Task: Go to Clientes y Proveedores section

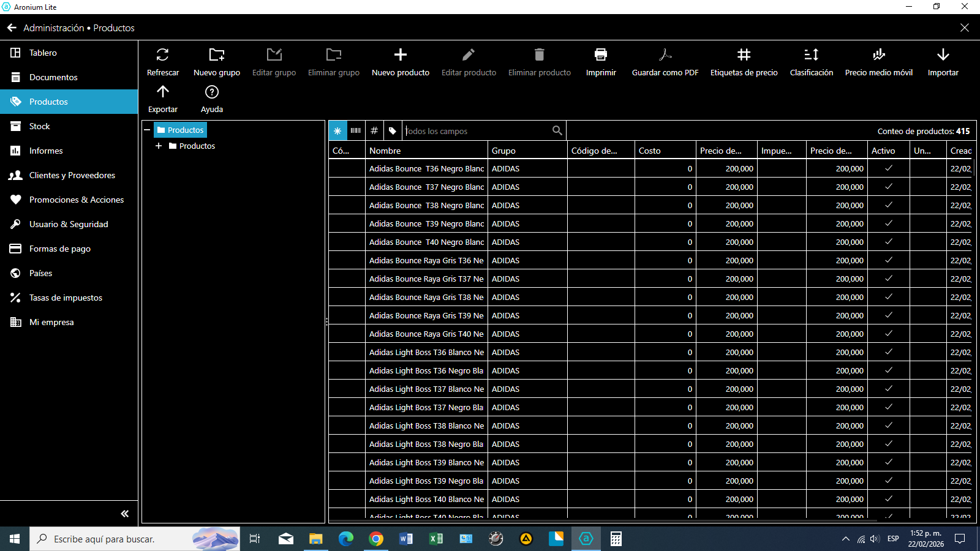Action: (72, 175)
